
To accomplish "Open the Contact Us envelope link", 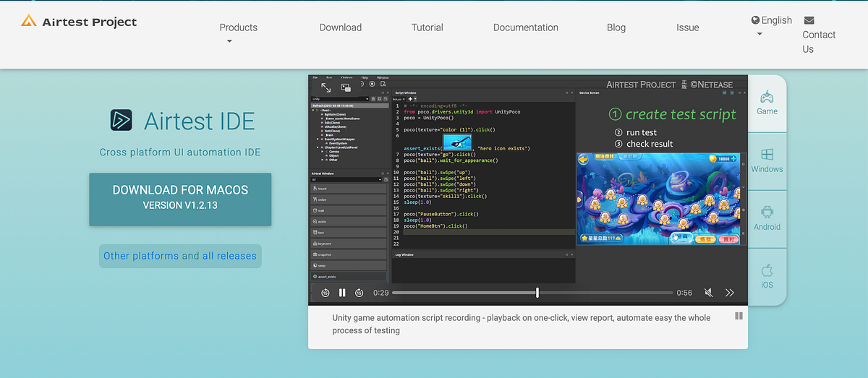I will point(819,35).
